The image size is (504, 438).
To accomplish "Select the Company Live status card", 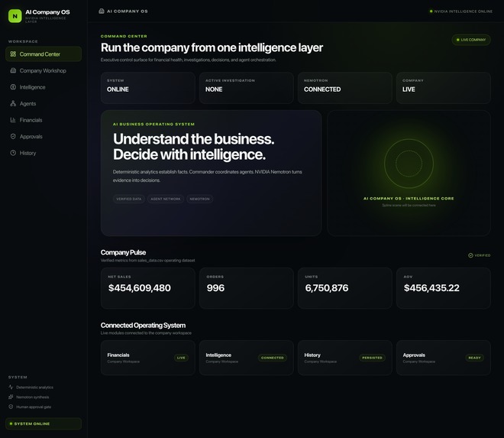I will (444, 88).
